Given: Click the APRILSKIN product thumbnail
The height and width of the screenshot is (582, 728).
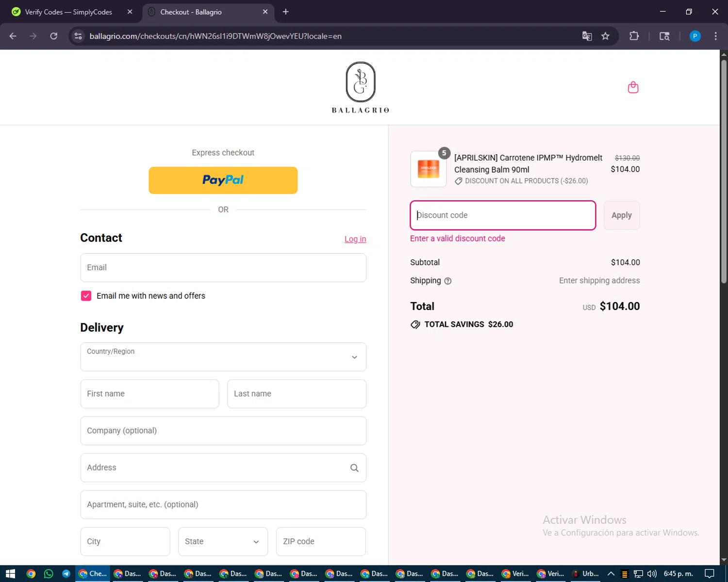Looking at the screenshot, I should (x=428, y=169).
